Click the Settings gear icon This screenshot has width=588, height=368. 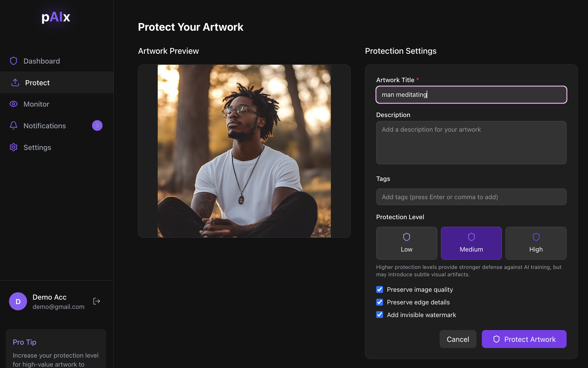(14, 147)
